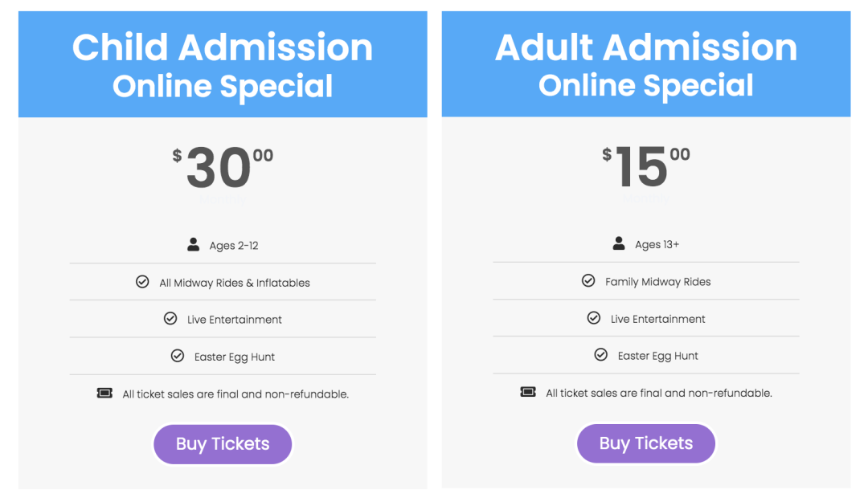Click Buy Tickets under Adult Admission

(646, 443)
